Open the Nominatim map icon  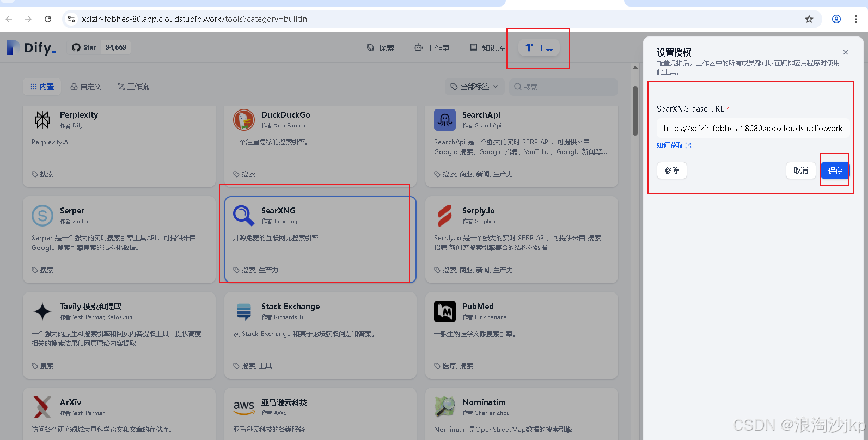[x=445, y=407]
